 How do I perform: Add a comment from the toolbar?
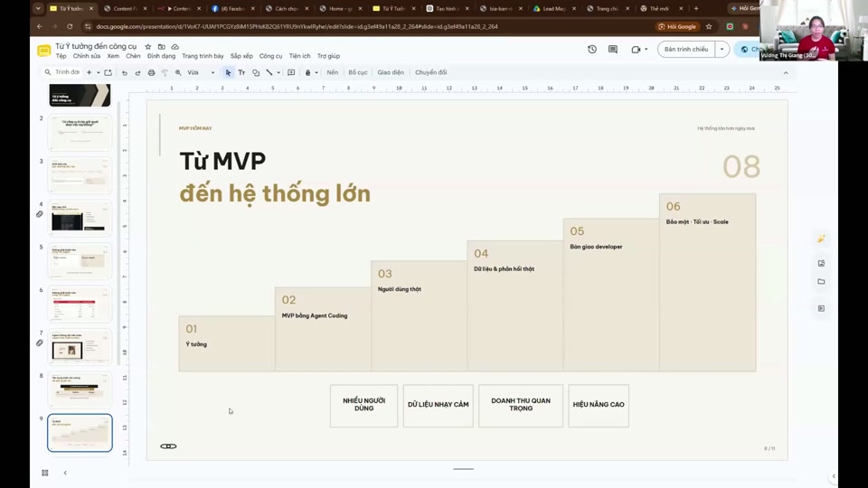pos(291,72)
